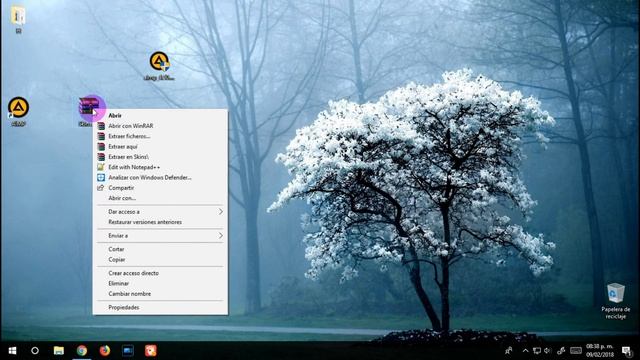
Task: Show hidden system tray icons
Action: pyautogui.click(x=525, y=351)
